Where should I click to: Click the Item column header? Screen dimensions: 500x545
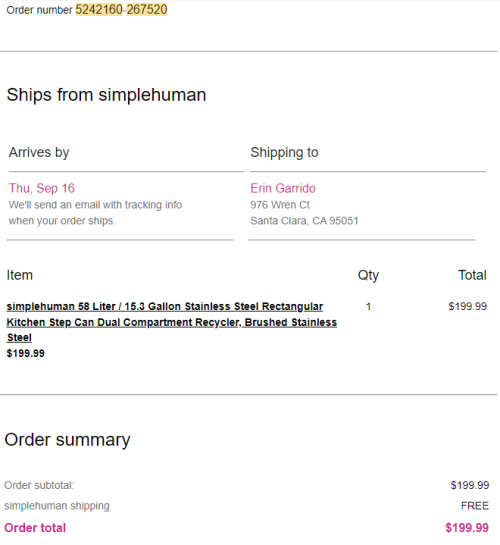[20, 275]
